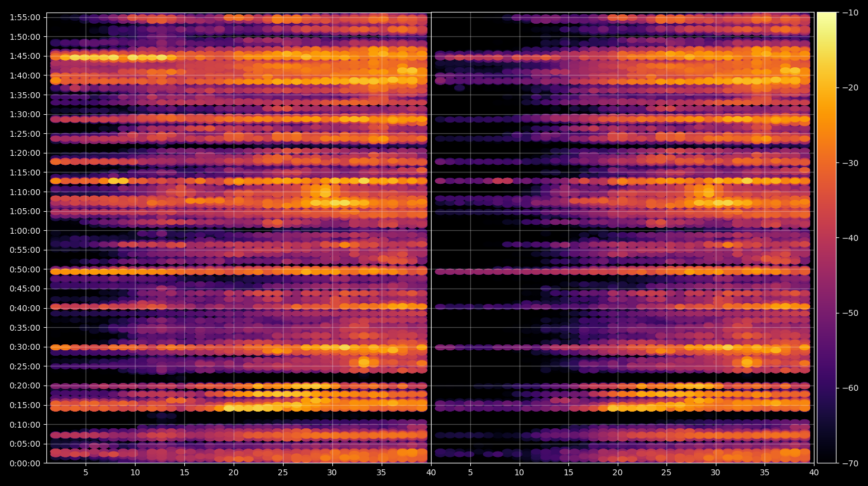Click the 0:45:00 time axis label
The width and height of the screenshot is (868, 486).
pos(25,289)
